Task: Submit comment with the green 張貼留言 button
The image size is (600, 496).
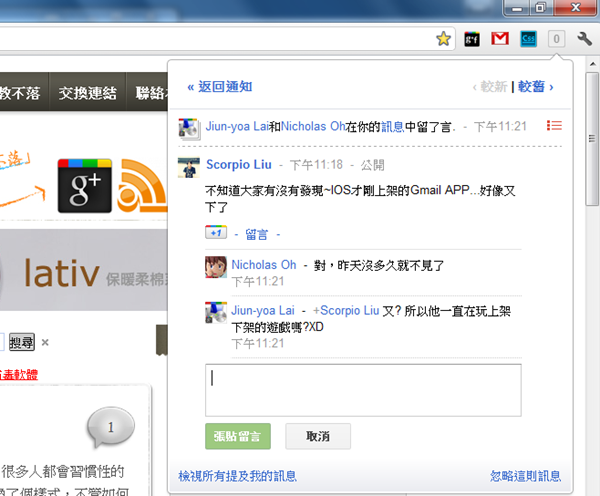Action: coord(238,436)
